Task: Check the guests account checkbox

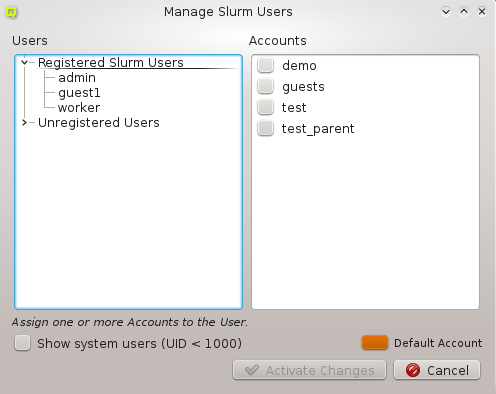Action: click(265, 86)
